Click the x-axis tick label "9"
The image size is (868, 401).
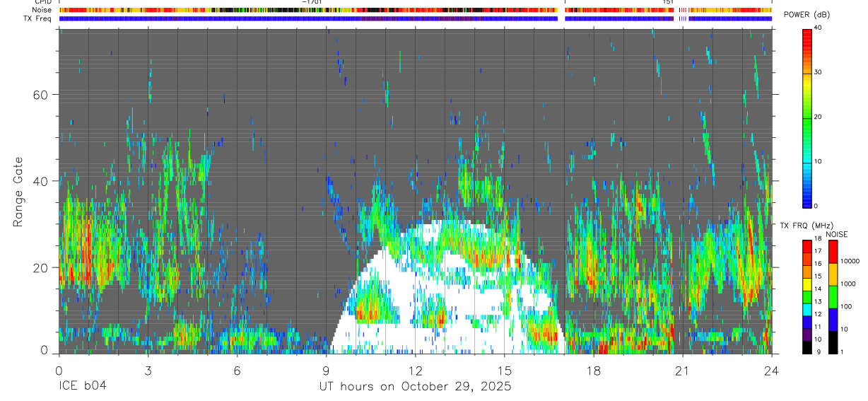[x=326, y=370]
